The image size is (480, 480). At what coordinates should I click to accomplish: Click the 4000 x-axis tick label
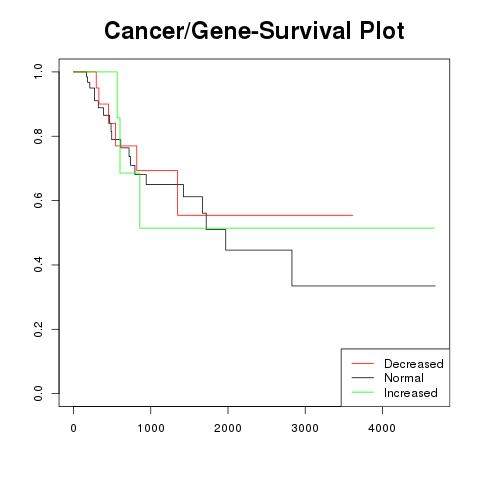[382, 428]
